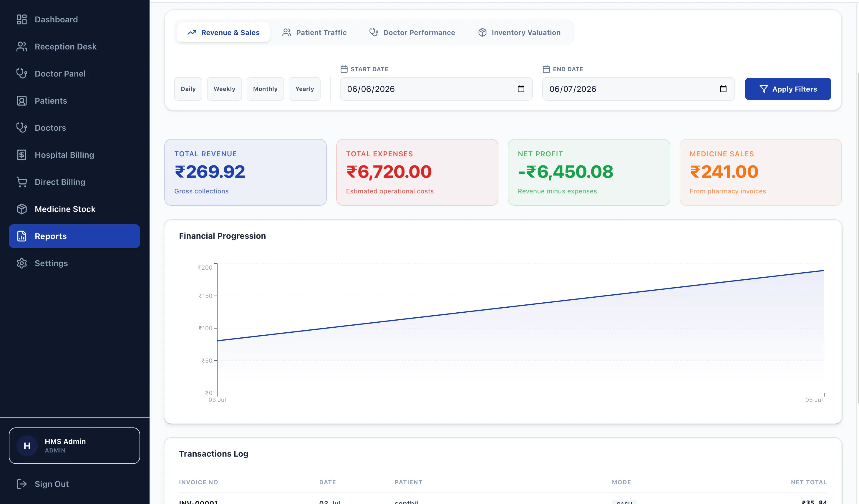Click the DATE column header
This screenshot has height=504, width=859.
tap(328, 482)
